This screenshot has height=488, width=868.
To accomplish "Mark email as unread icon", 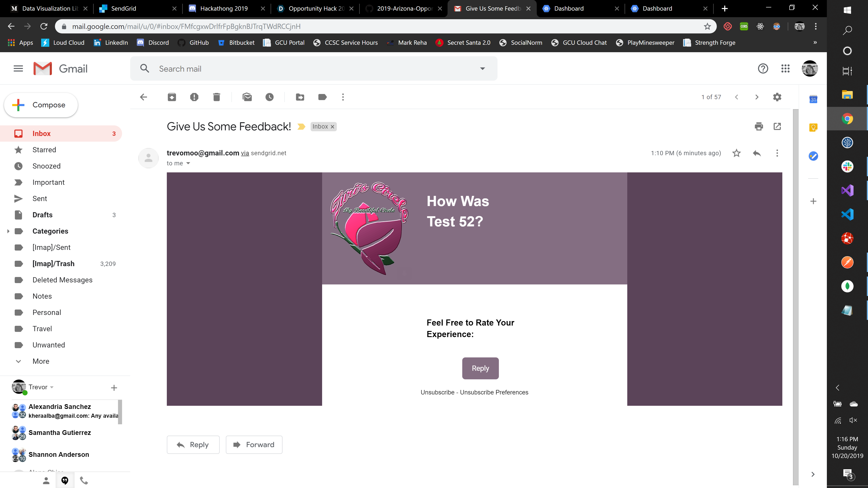I will click(x=247, y=97).
